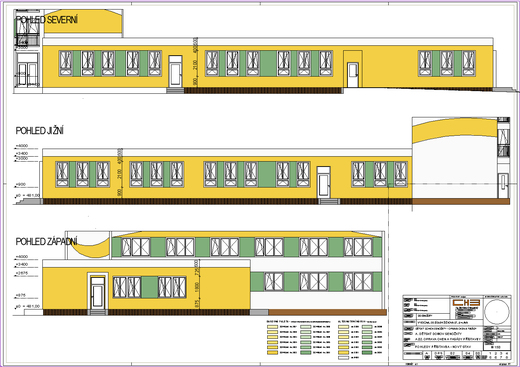Select the white entrance door on north elevation
520x367 pixels.
pyautogui.click(x=175, y=72)
